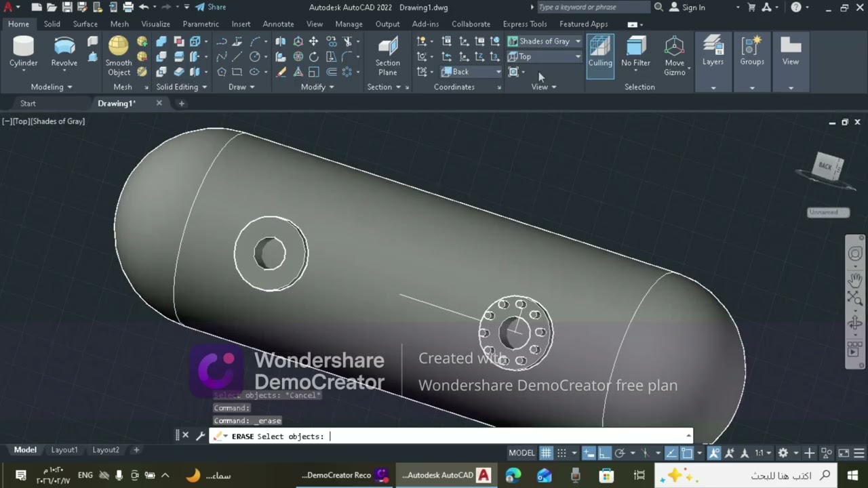Open the Shades of Gray visual style dropdown
The image size is (868, 488).
[545, 41]
